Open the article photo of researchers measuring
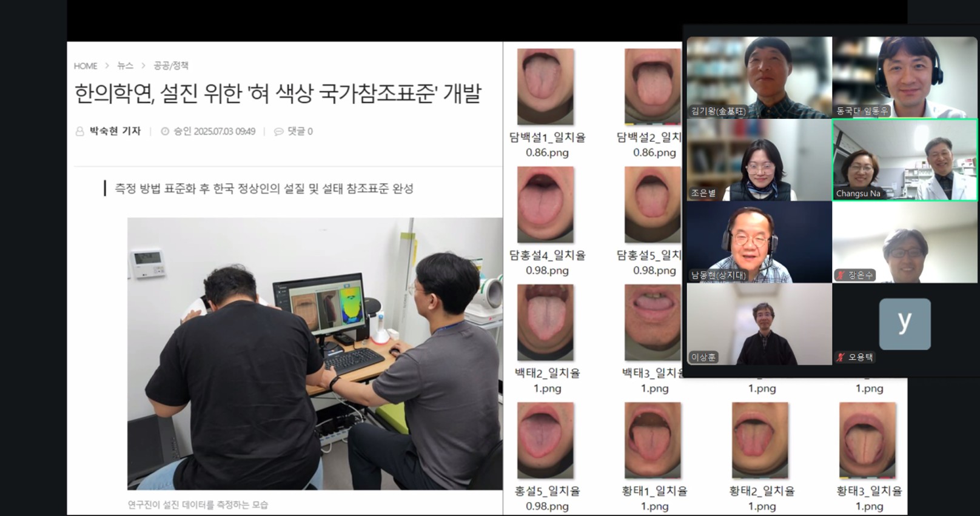Viewport: 980px width, 516px height. point(315,353)
